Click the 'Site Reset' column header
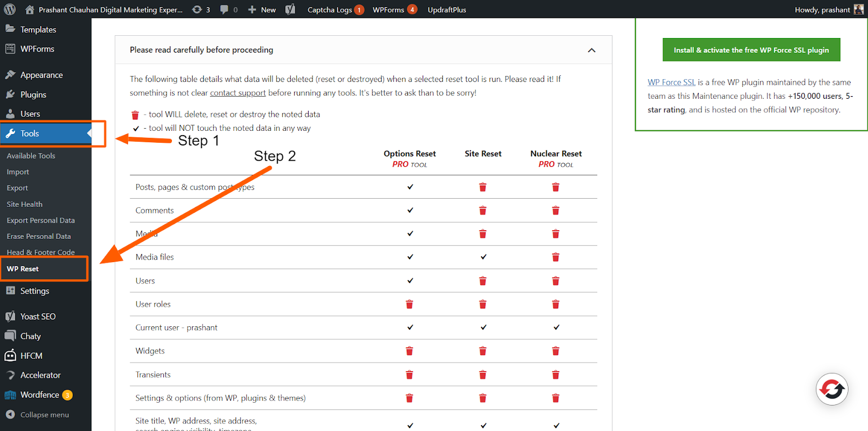 (x=483, y=154)
